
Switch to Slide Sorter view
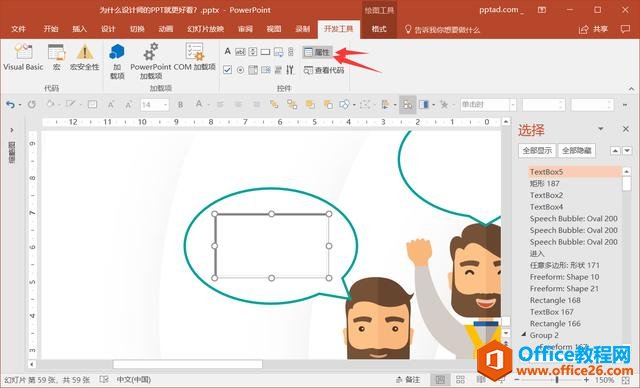tap(460, 380)
